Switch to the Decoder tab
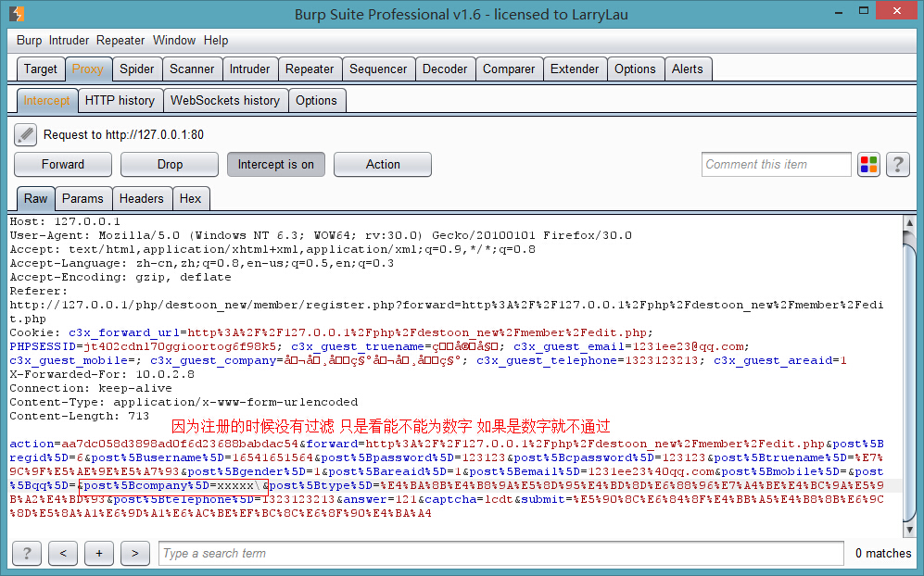This screenshot has height=576, width=924. tap(445, 69)
